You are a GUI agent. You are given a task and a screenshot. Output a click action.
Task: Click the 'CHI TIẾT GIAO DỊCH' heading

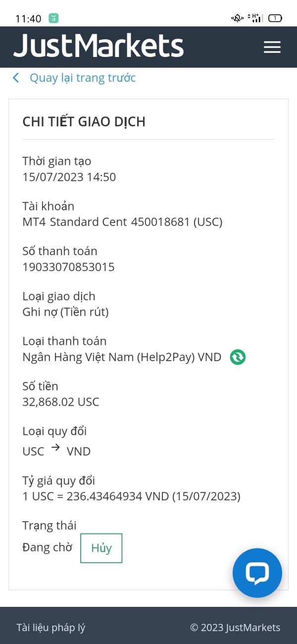(x=84, y=122)
